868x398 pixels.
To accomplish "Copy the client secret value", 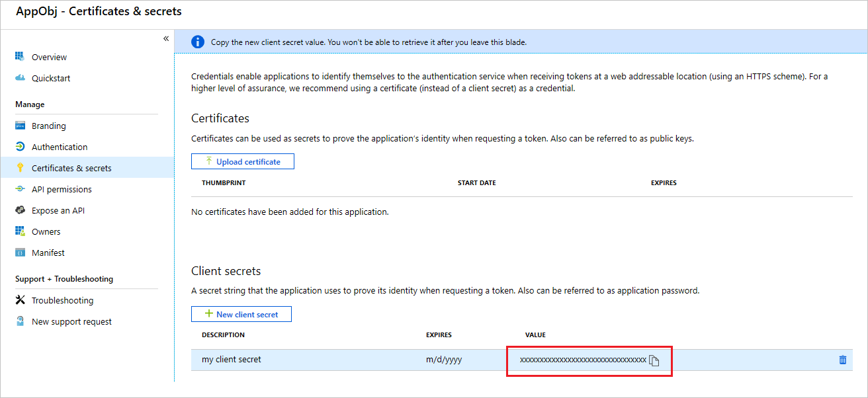I will [654, 360].
